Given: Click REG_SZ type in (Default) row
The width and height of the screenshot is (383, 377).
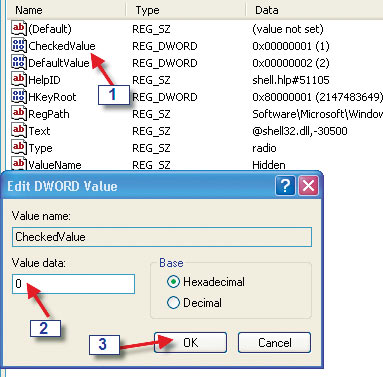Looking at the screenshot, I should click(x=151, y=29).
